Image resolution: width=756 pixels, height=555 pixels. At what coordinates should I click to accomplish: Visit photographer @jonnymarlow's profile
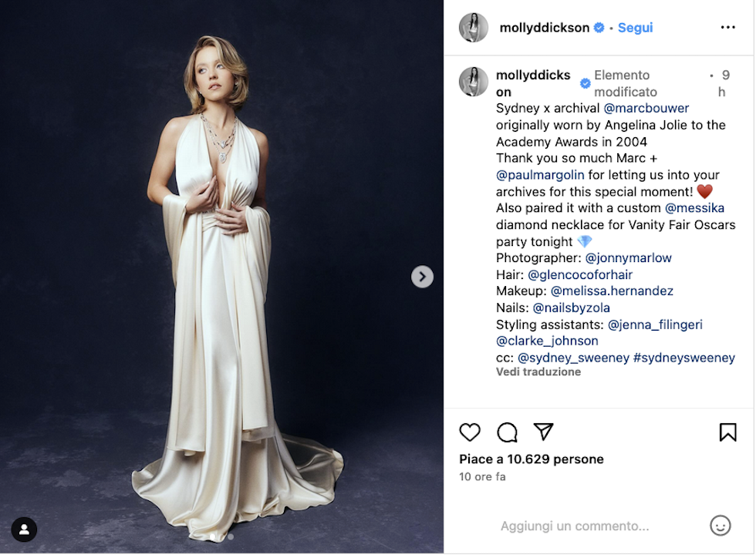pos(629,258)
